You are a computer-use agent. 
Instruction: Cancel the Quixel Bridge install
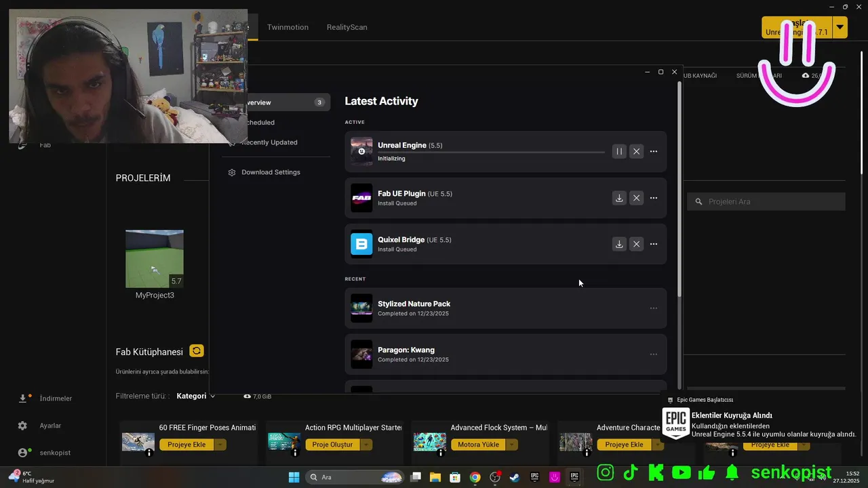click(636, 244)
